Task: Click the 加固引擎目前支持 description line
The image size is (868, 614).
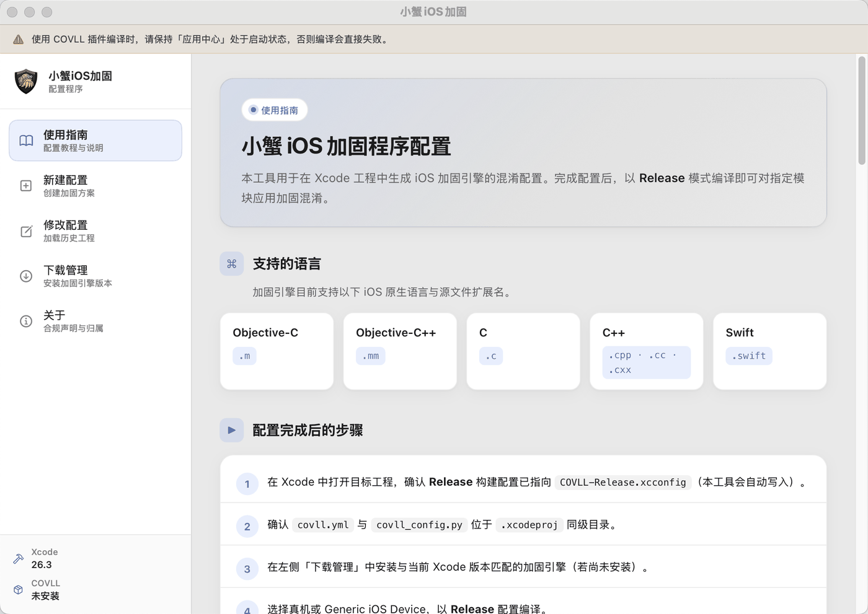Action: point(384,292)
